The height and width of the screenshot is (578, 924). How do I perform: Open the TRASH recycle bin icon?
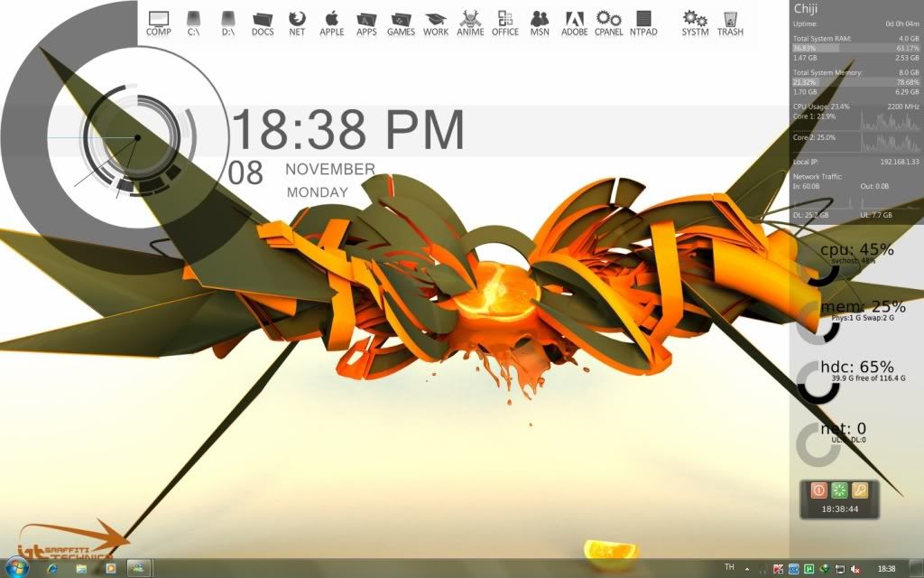[x=730, y=23]
